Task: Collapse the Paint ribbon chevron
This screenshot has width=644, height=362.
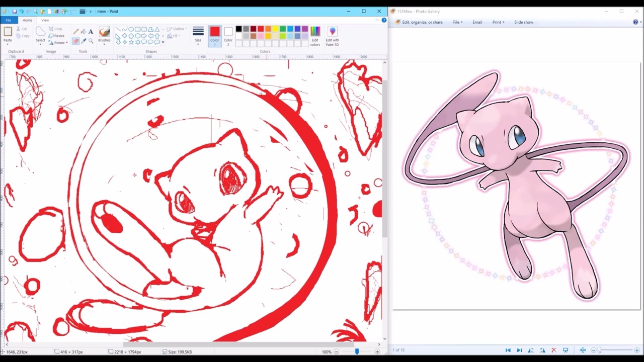Action: tap(377, 21)
